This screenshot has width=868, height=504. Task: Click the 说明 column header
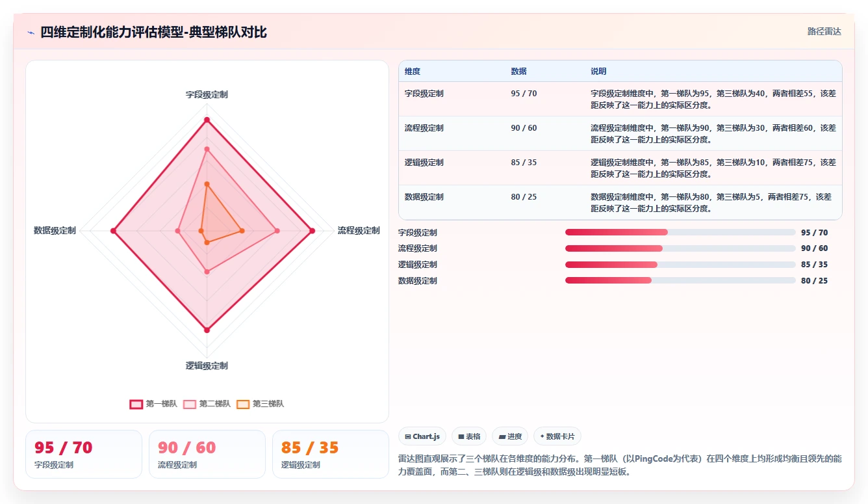tap(598, 72)
